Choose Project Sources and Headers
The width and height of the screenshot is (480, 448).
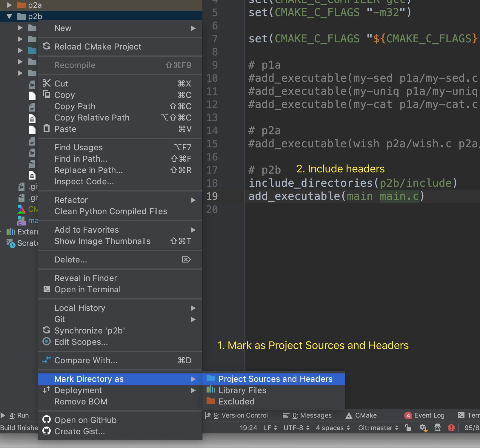[275, 379]
